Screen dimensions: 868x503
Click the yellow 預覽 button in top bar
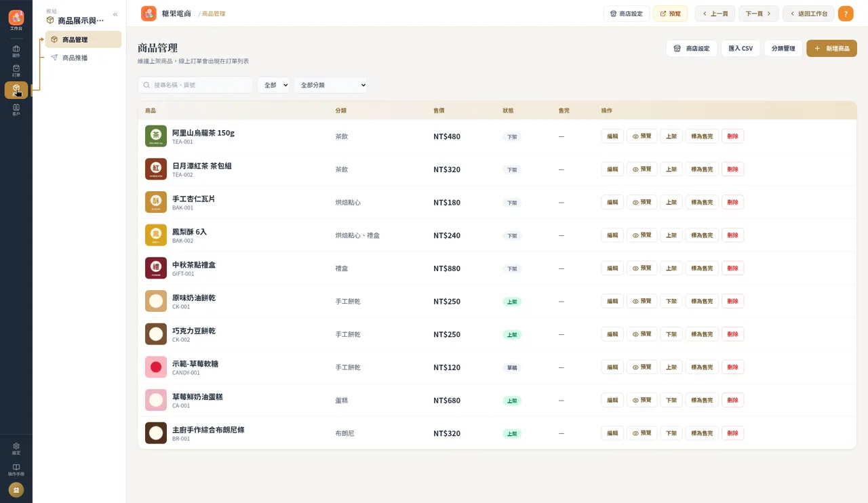670,14
